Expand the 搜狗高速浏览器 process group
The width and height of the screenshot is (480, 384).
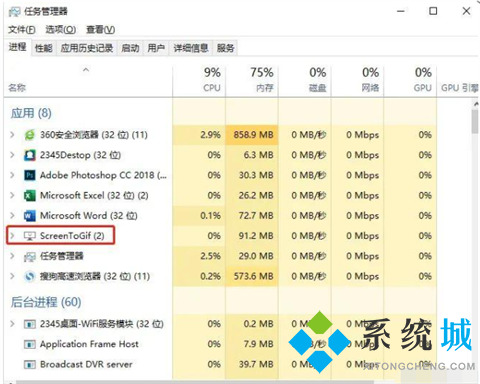tap(12, 276)
